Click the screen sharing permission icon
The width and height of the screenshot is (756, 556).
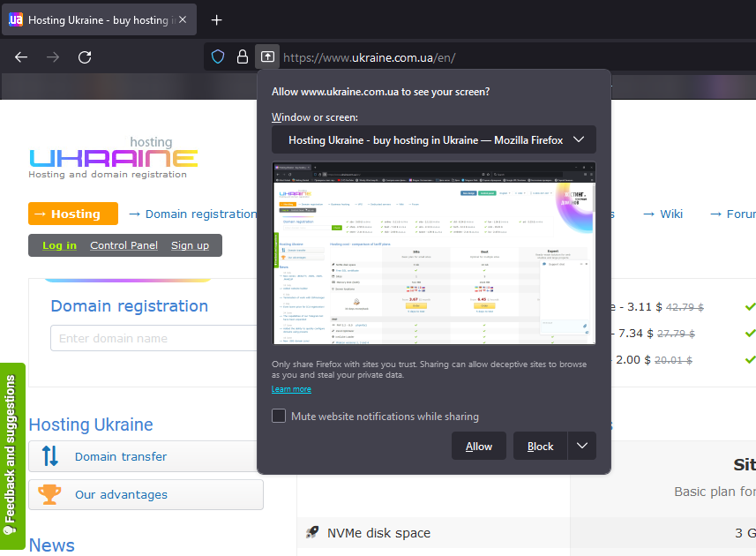(x=267, y=57)
